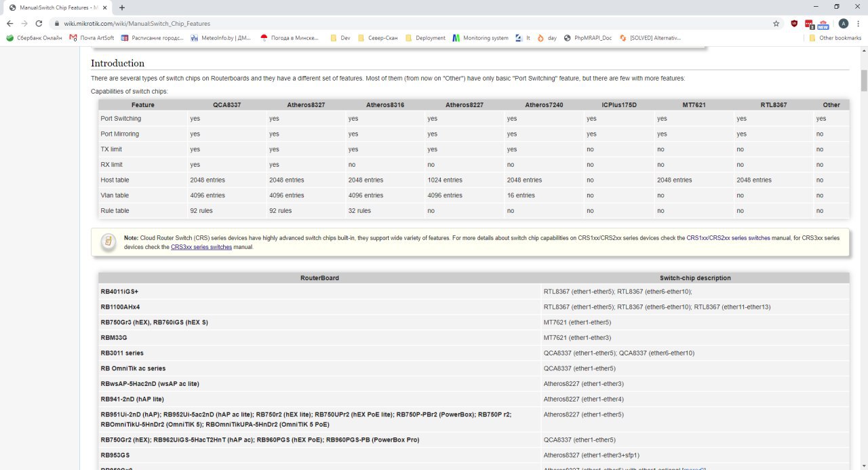
Task: Open the [SOLVED] Alternativ... bookmark
Action: coord(650,38)
